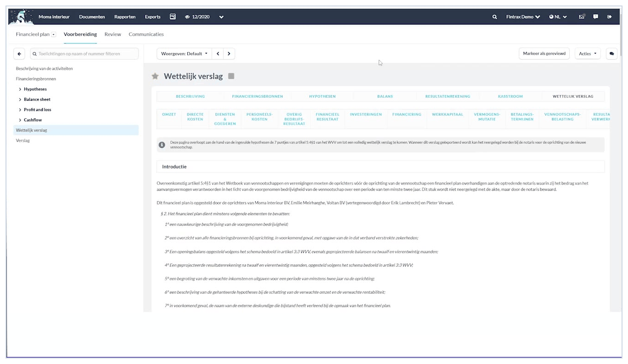The height and width of the screenshot is (364, 628).
Task: Open the Overig bedrijfsresultaat sub-tab
Action: pyautogui.click(x=294, y=119)
